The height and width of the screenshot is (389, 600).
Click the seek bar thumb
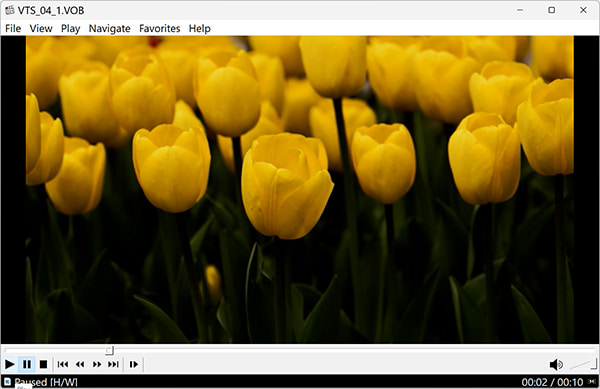pyautogui.click(x=109, y=350)
